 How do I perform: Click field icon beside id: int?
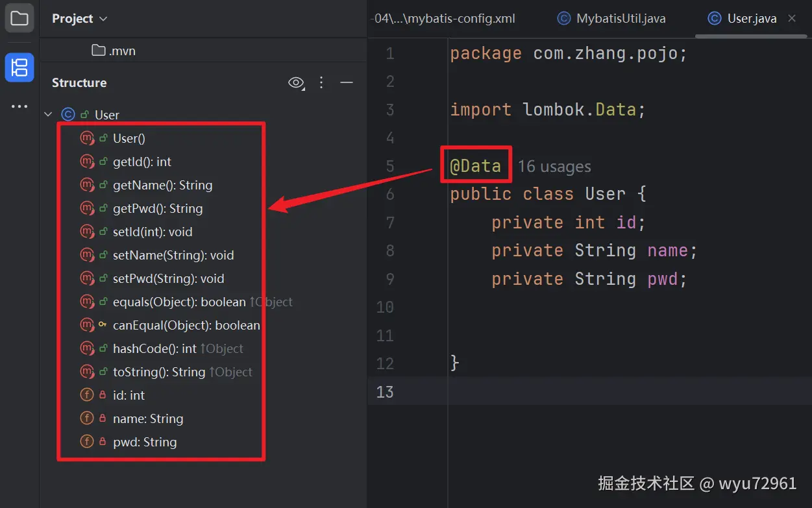(86, 395)
